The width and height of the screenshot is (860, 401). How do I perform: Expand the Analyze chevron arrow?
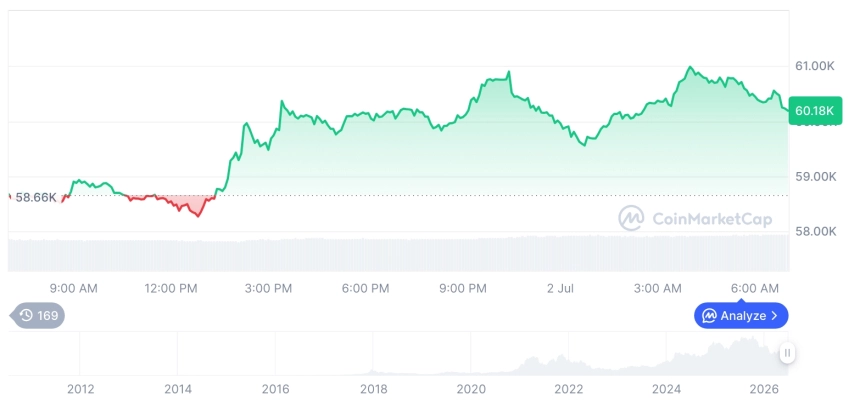[774, 316]
